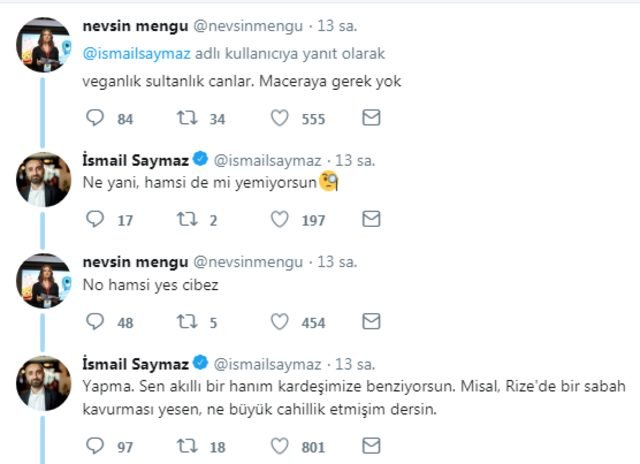640x464 pixels.
Task: Open İsmail Saymaz's avatar on hamsi tweet
Action: [42, 180]
